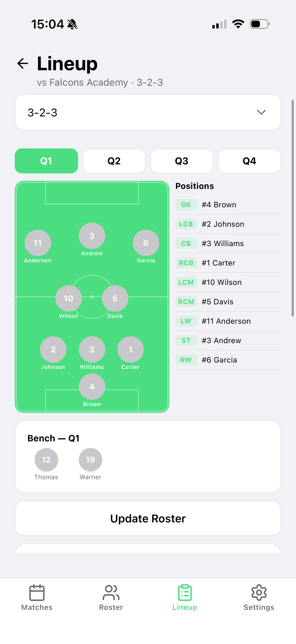Switch to the Q2 quarter
Image resolution: width=296 pixels, height=644 pixels.
click(114, 161)
